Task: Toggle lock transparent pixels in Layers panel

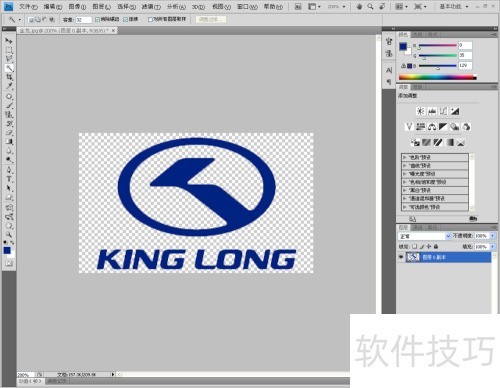Action: 415,247
